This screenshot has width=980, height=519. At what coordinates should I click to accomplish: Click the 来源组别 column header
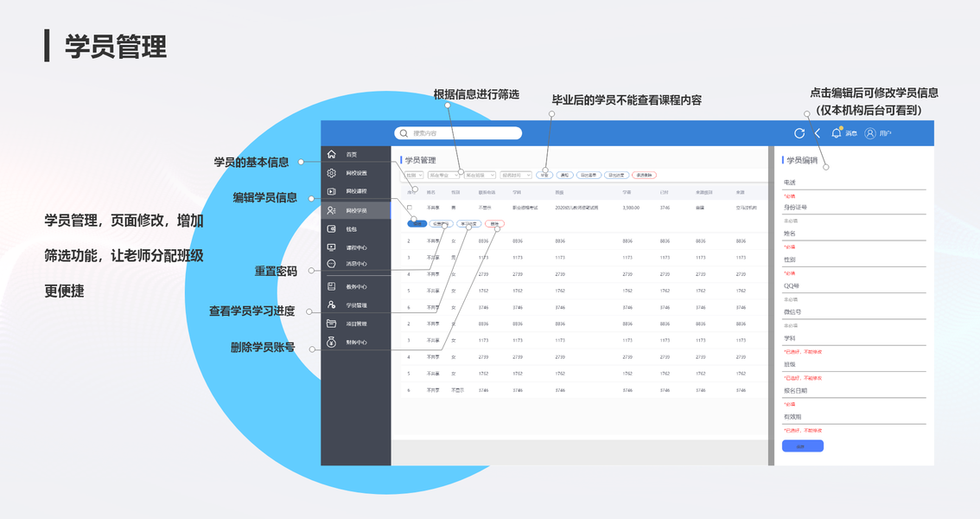[x=703, y=193]
